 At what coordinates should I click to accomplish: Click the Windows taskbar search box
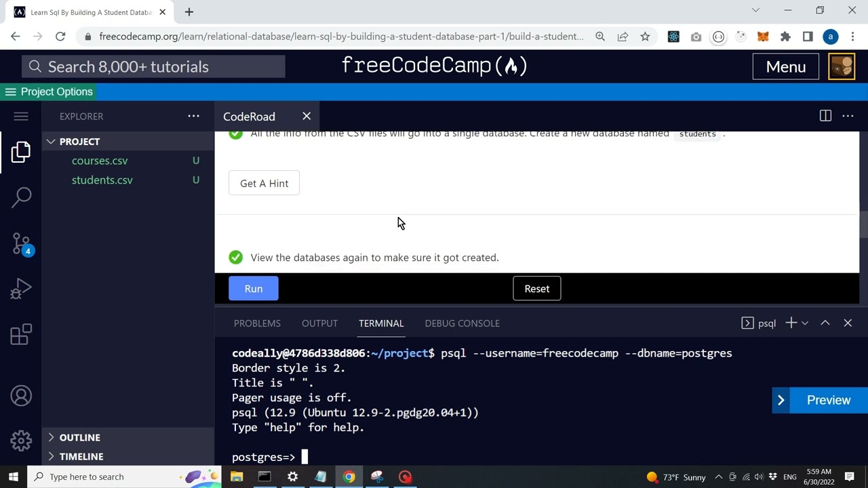click(125, 476)
